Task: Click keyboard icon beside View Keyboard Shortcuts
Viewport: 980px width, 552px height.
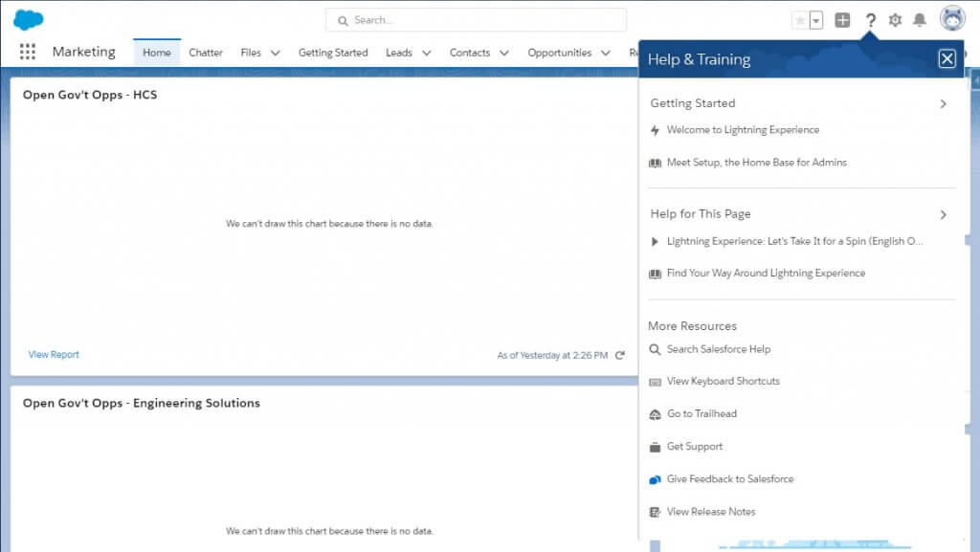Action: 655,382
